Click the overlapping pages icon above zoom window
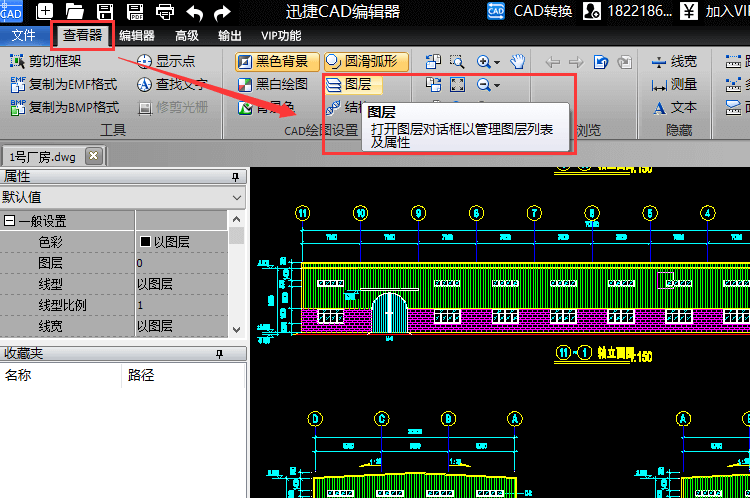The height and width of the screenshot is (498, 750). 433,61
